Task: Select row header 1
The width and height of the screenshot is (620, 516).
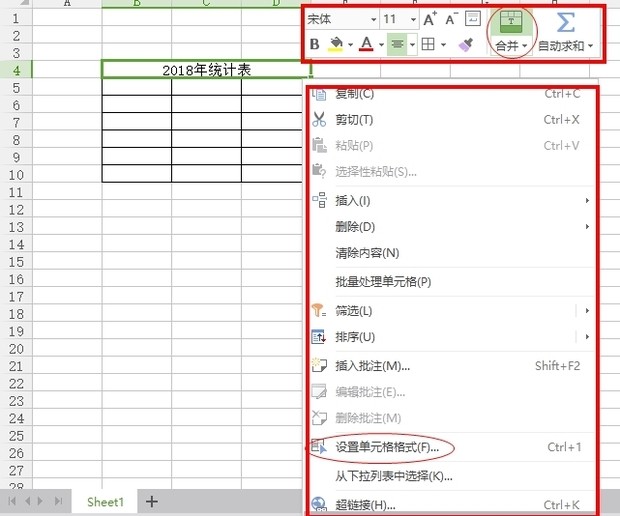Action: pyautogui.click(x=16, y=18)
